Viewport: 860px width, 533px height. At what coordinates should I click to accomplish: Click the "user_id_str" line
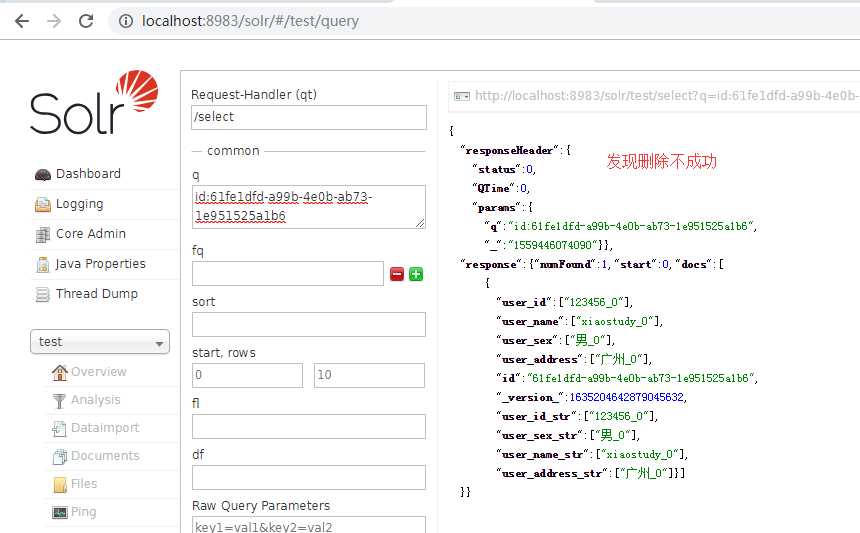click(577, 416)
